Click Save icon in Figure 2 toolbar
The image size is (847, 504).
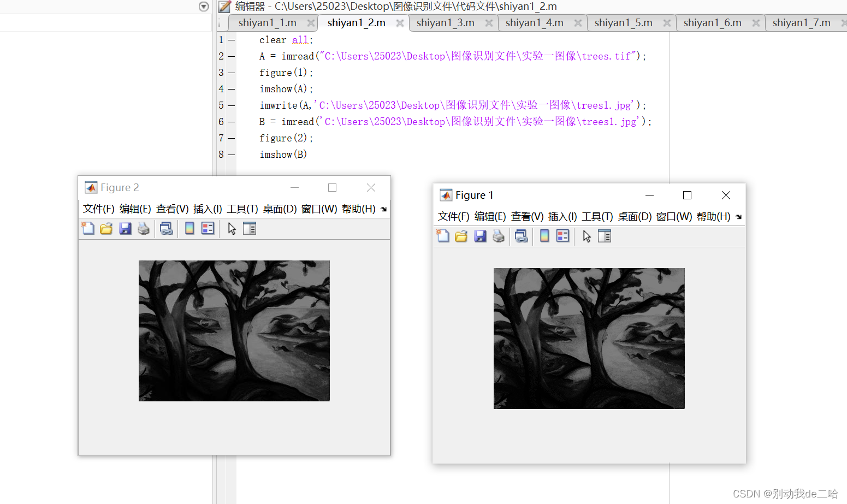point(125,228)
